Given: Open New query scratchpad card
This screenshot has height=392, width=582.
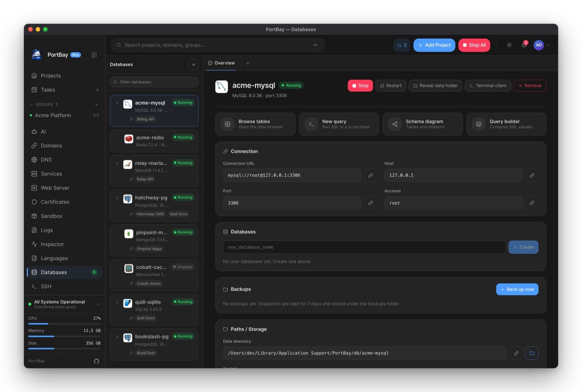Looking at the screenshot, I should click(339, 124).
